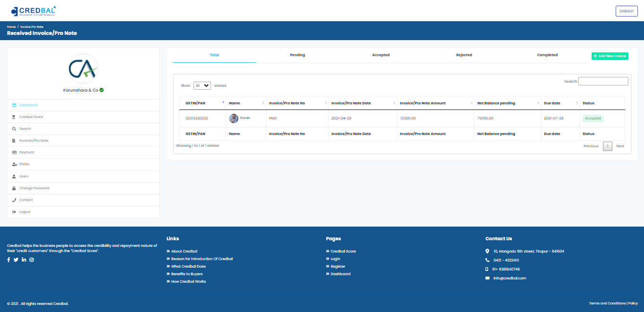Sort by the Name column header
The image size is (644, 312).
[x=246, y=103]
